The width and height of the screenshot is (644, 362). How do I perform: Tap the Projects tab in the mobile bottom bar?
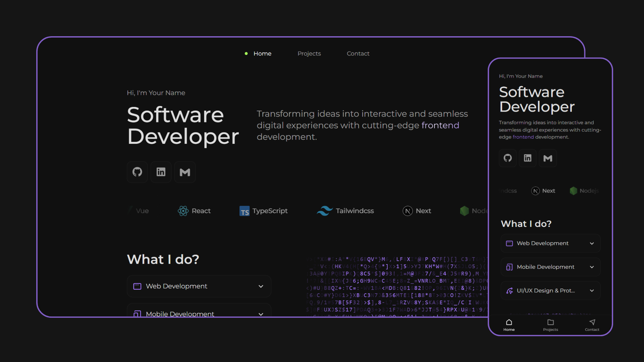[x=550, y=325]
